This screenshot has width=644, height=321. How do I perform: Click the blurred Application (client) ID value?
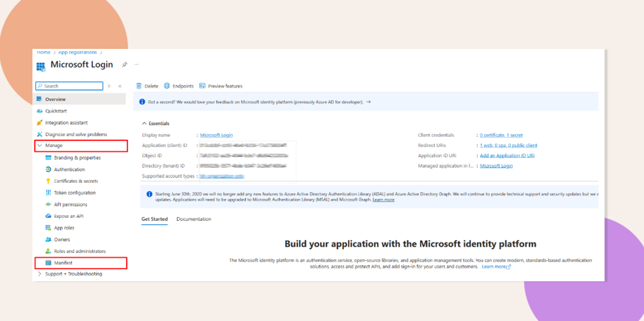point(243,145)
